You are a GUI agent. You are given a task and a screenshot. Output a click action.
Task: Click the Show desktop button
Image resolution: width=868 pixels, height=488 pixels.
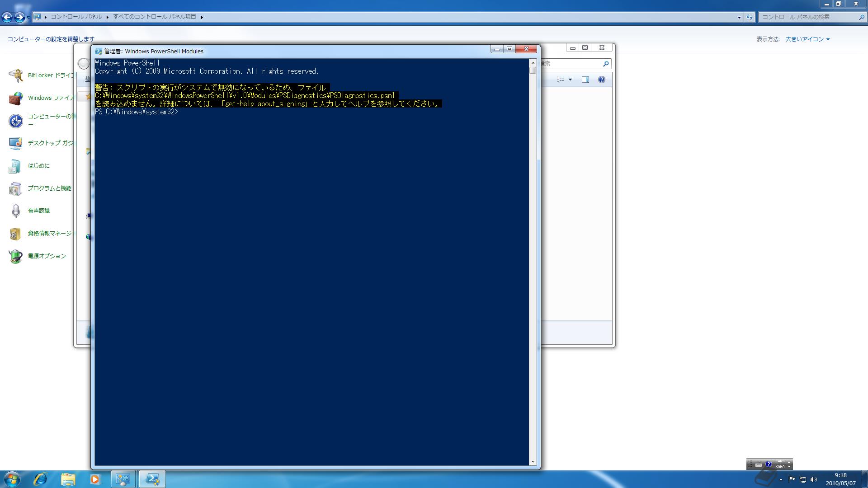click(x=864, y=479)
